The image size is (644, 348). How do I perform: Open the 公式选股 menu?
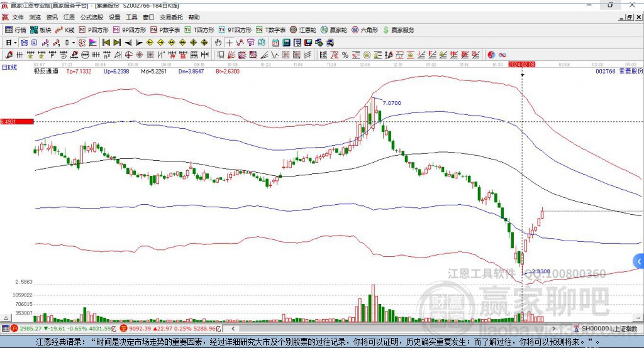pos(92,17)
